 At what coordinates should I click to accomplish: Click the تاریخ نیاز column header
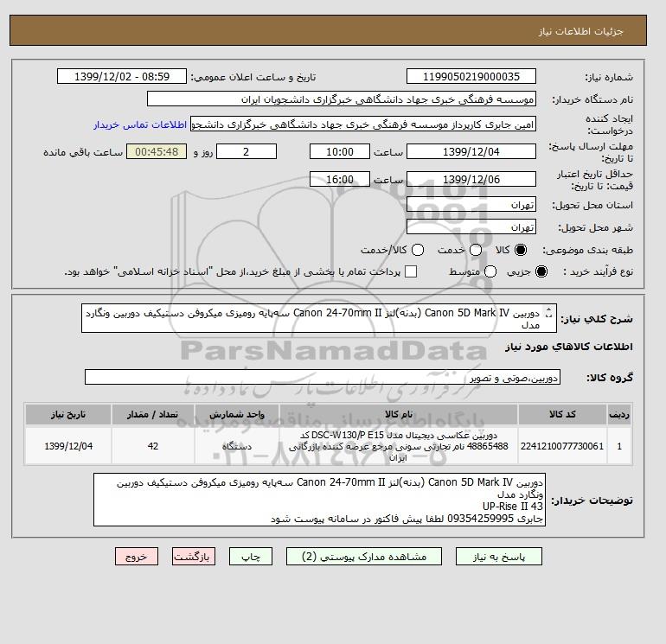coord(68,414)
